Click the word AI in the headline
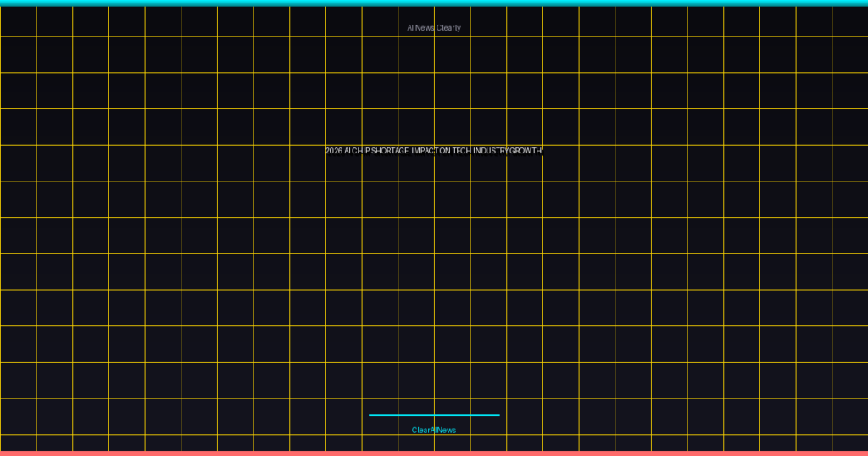 coord(348,151)
